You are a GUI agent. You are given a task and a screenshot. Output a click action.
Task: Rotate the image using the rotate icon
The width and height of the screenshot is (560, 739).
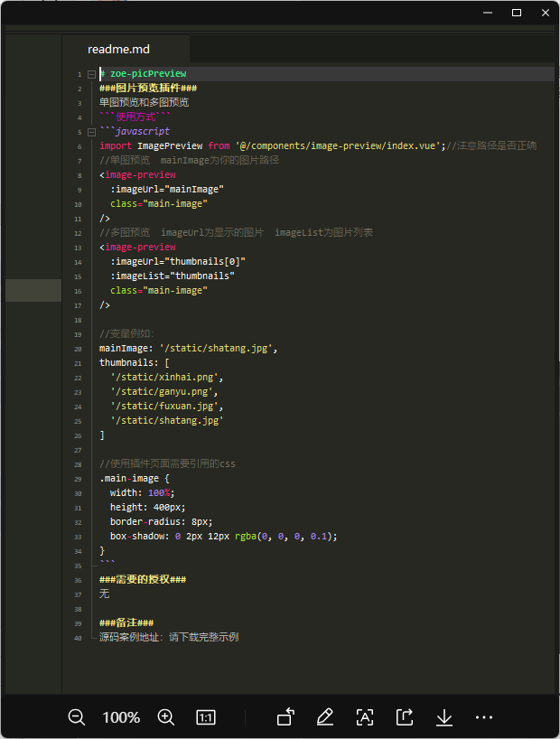(x=285, y=717)
